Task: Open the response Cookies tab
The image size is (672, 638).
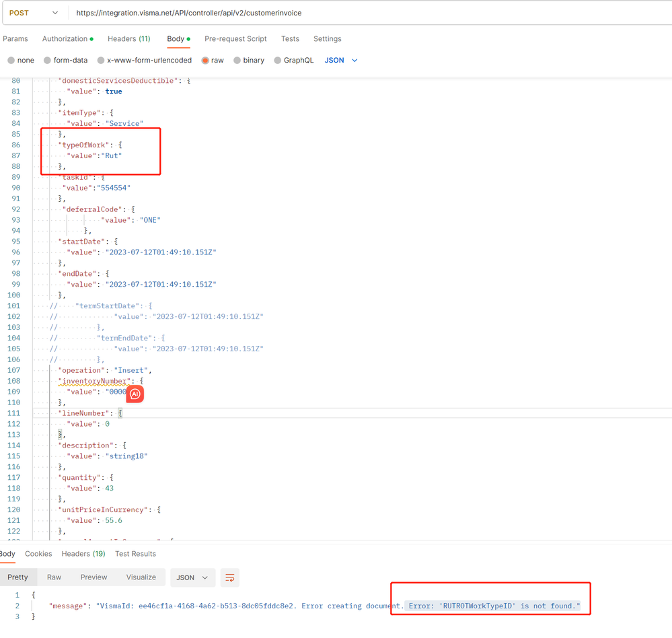Action: pyautogui.click(x=38, y=553)
